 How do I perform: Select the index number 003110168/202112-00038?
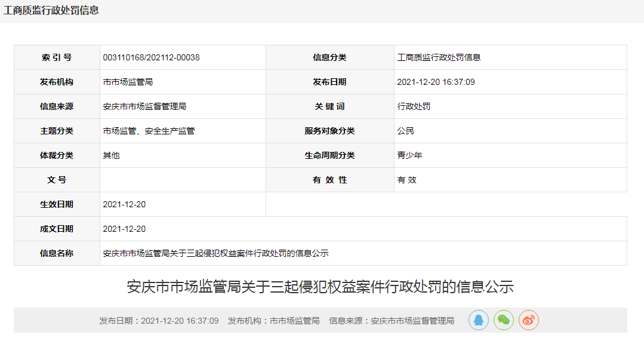tap(151, 57)
